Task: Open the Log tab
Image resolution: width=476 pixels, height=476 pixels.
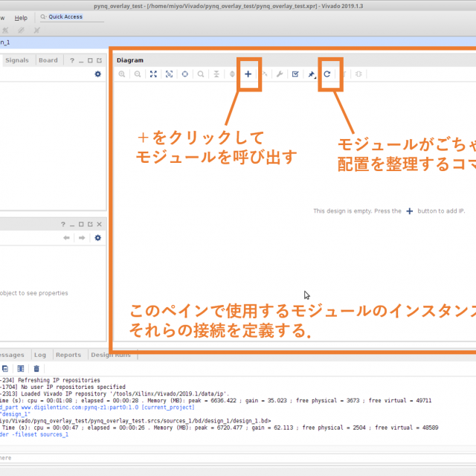Action: (39, 355)
